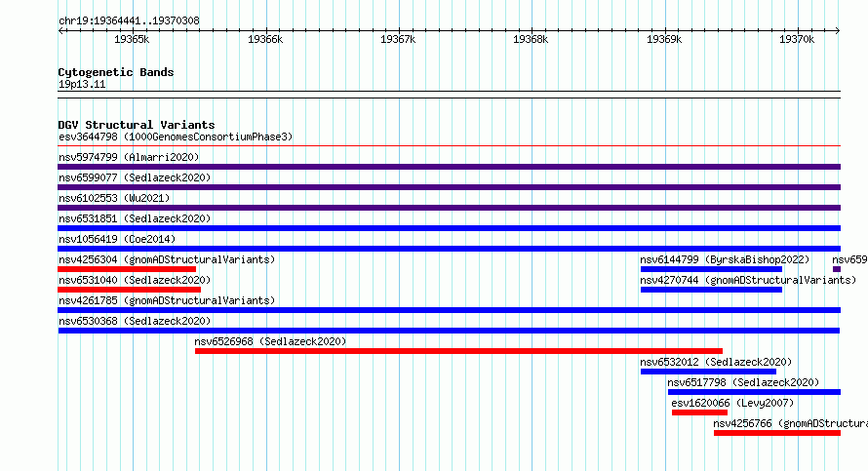Open the nsv6532012 Sedlazeck2020 label

click(x=716, y=362)
